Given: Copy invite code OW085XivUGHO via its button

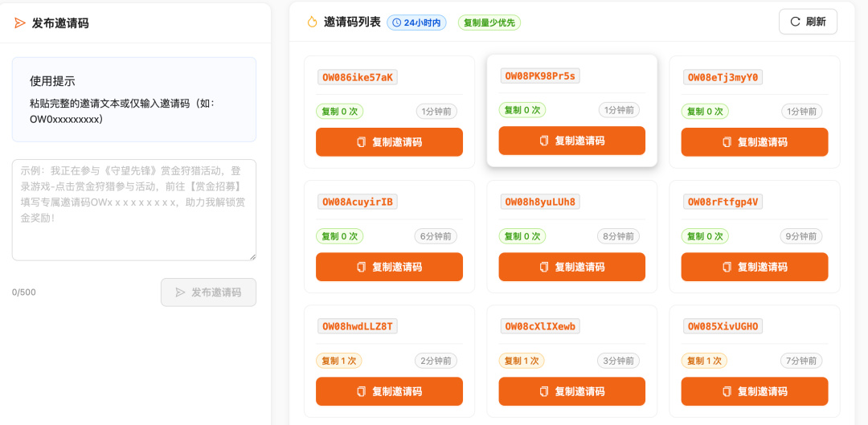Looking at the screenshot, I should point(755,391).
